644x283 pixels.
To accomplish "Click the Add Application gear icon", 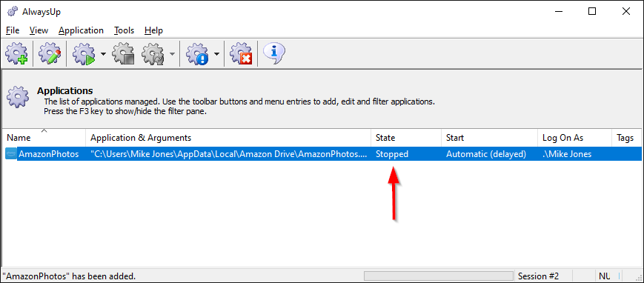I will (x=17, y=53).
